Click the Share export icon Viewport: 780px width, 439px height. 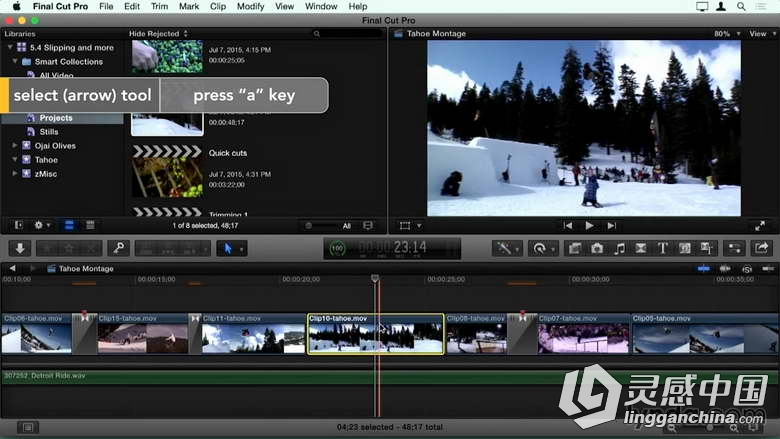point(761,248)
